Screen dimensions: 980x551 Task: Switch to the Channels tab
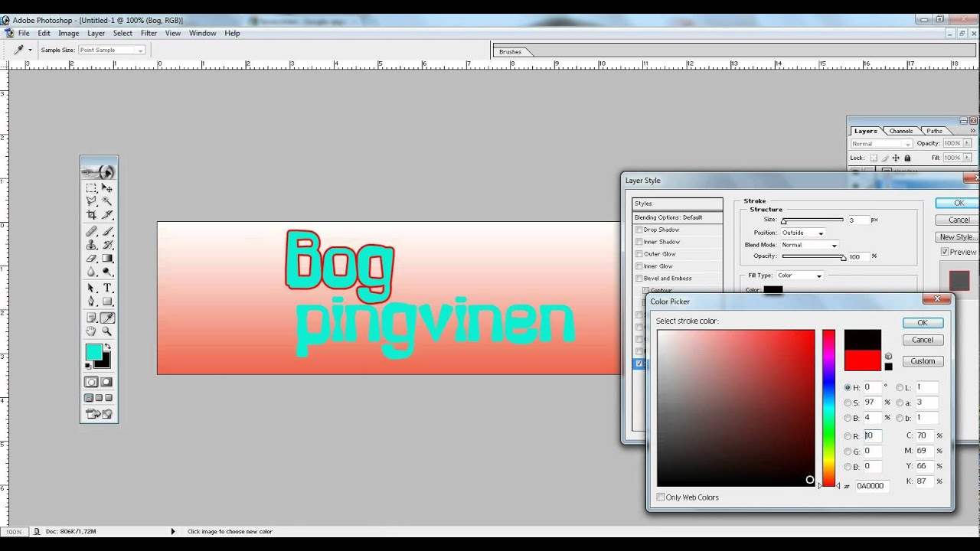900,131
